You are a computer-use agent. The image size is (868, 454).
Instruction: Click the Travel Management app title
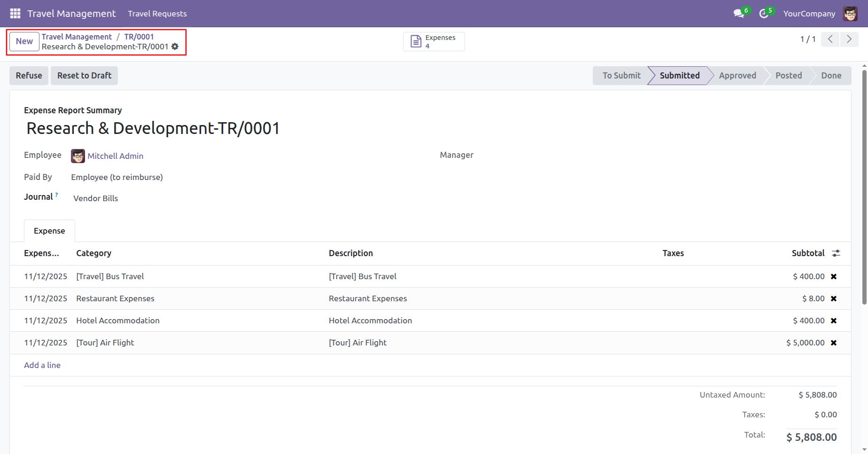71,14
